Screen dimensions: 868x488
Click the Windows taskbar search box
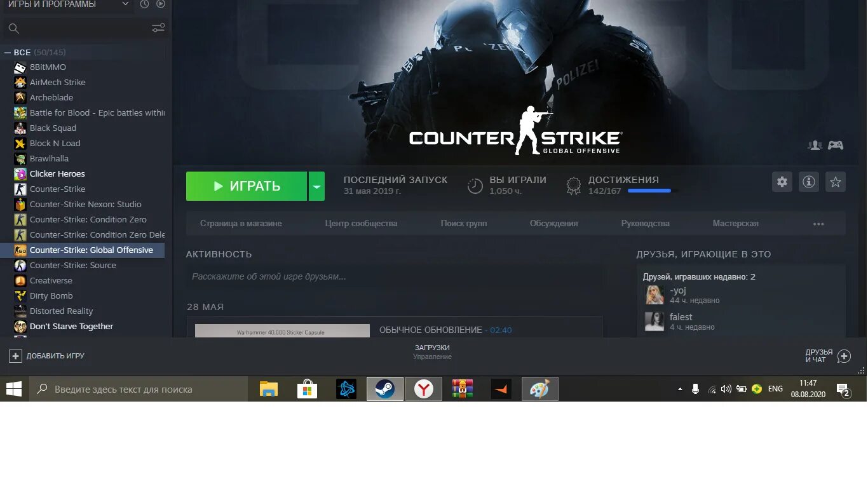click(139, 389)
